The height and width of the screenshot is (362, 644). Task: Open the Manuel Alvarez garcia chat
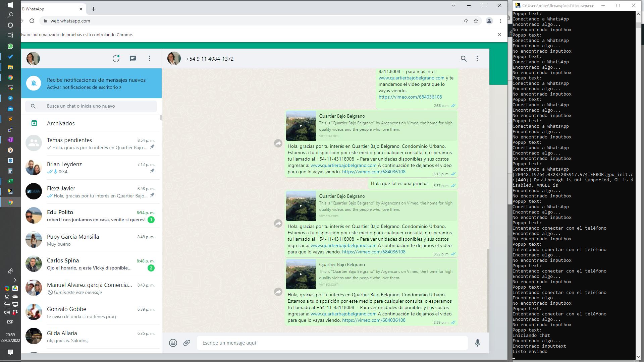point(91,288)
